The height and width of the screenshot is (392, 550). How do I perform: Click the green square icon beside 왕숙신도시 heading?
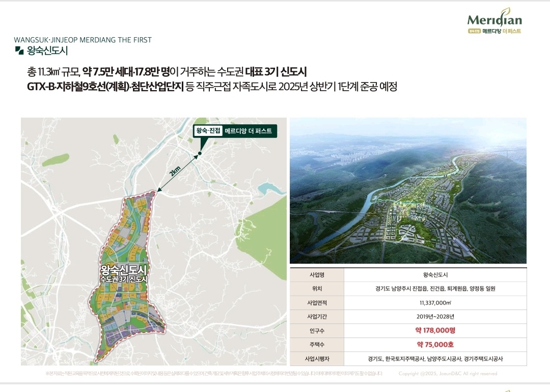(19, 50)
